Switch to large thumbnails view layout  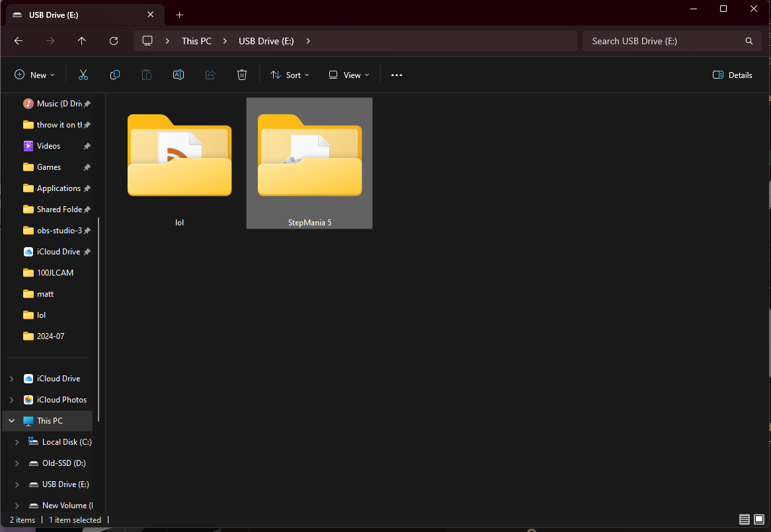click(x=759, y=519)
